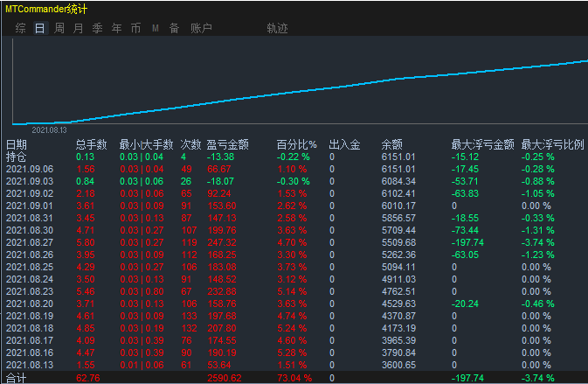This screenshot has width=588, height=384.
Task: Click the 盈亏金额 column header
Action: tap(228, 144)
